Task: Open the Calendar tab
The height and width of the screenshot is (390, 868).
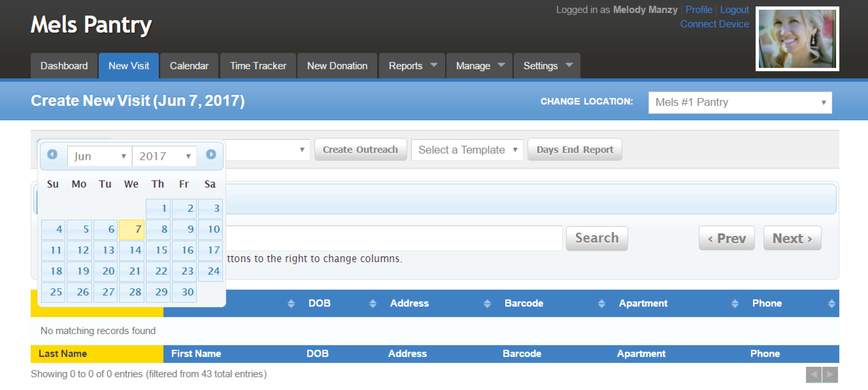Action: pos(189,66)
